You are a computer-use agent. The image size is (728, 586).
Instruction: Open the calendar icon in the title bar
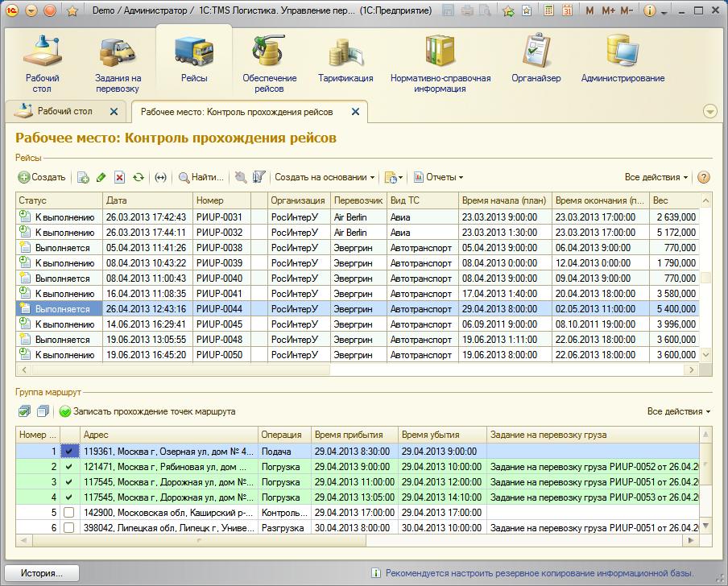point(567,11)
